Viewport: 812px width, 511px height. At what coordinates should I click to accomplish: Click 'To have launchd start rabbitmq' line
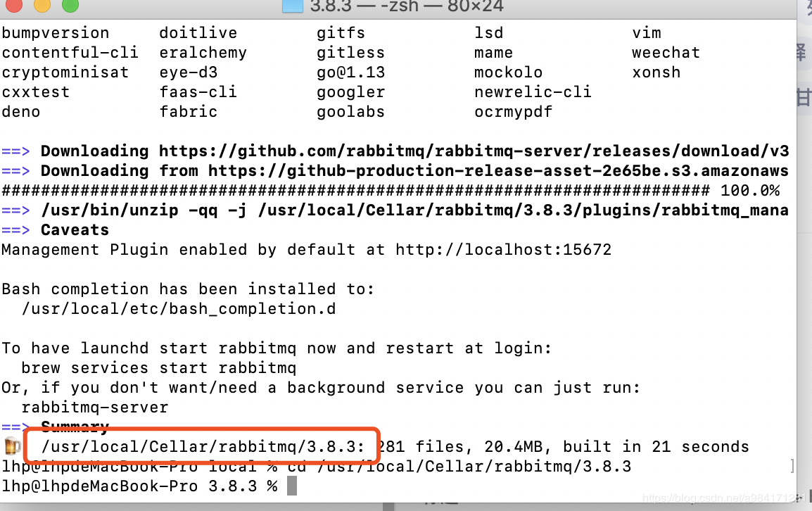277,348
